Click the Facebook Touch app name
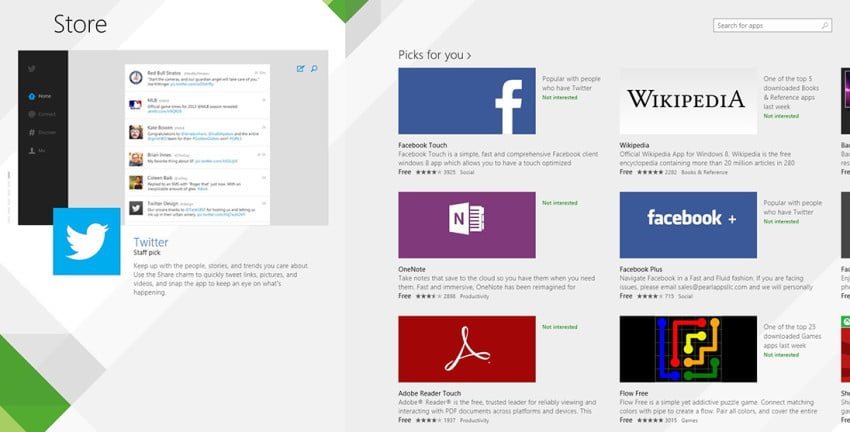The width and height of the screenshot is (850, 432). point(423,145)
